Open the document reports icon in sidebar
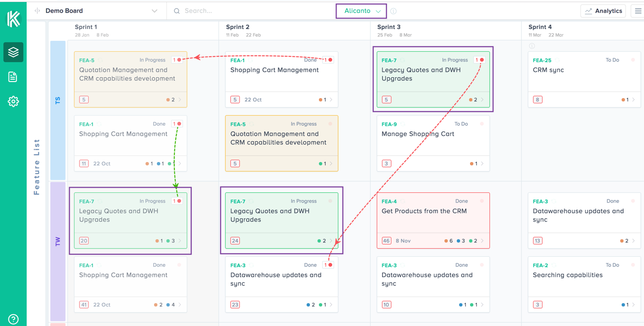Viewport: 644px width, 326px height. pyautogui.click(x=13, y=77)
